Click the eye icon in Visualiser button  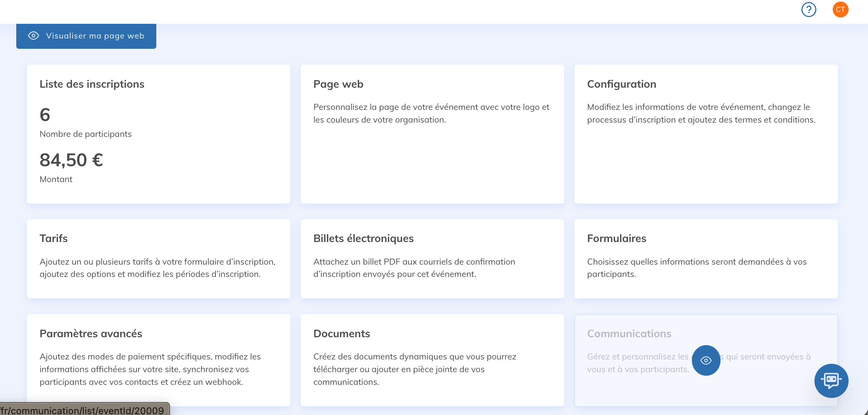pyautogui.click(x=34, y=36)
